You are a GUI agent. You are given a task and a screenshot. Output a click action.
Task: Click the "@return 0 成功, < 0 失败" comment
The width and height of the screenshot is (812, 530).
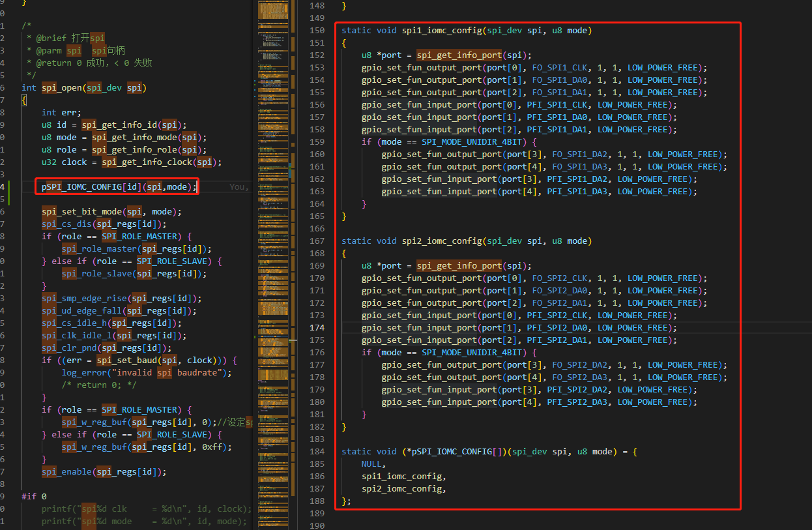(89, 63)
